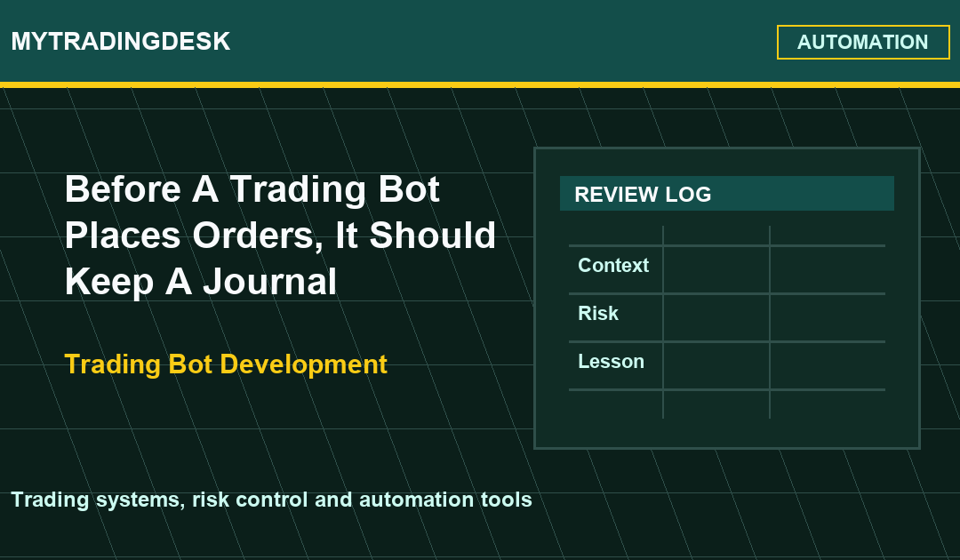This screenshot has width=960, height=560.
Task: Click the MYTRADINGDESK site logo
Action: tap(121, 42)
